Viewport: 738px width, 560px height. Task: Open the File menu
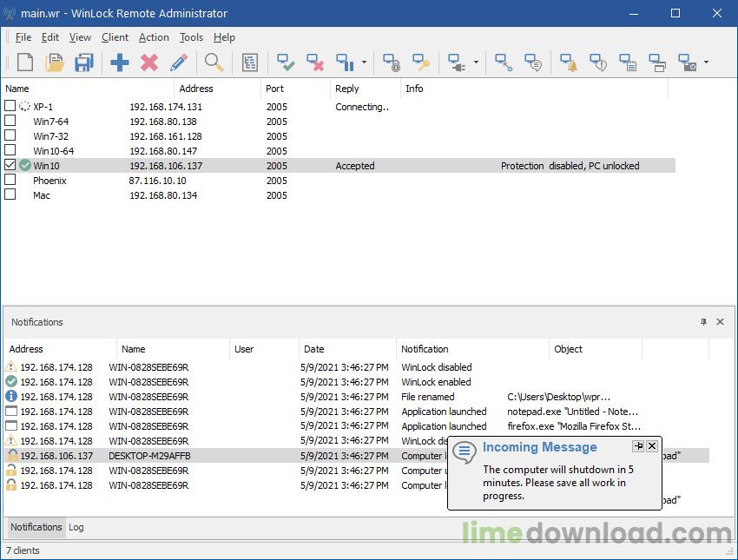click(x=23, y=37)
